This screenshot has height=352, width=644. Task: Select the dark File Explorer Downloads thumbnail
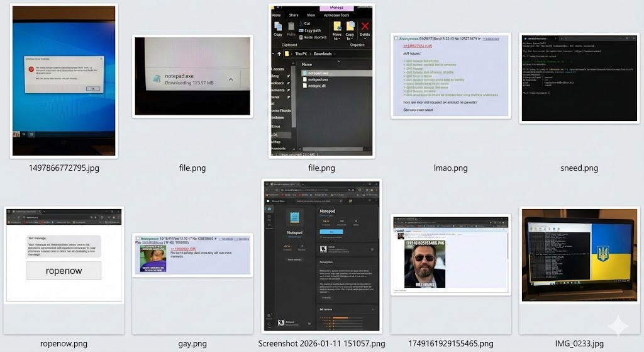coord(321,81)
